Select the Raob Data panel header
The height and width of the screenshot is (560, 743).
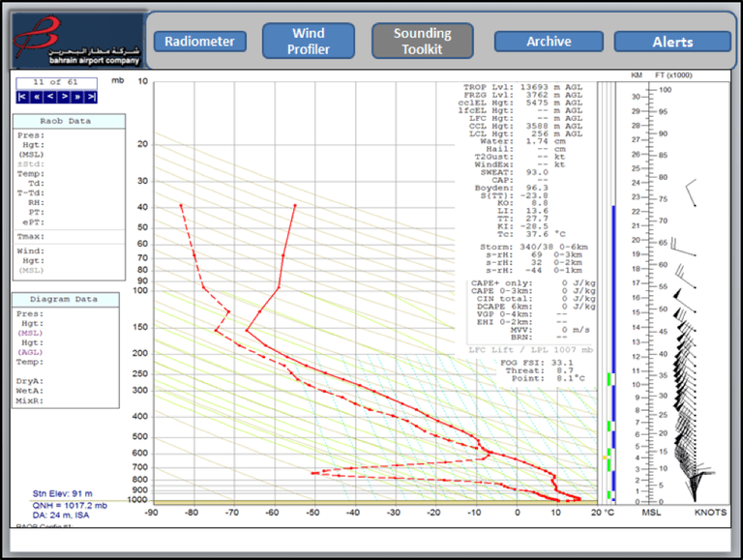click(x=69, y=121)
